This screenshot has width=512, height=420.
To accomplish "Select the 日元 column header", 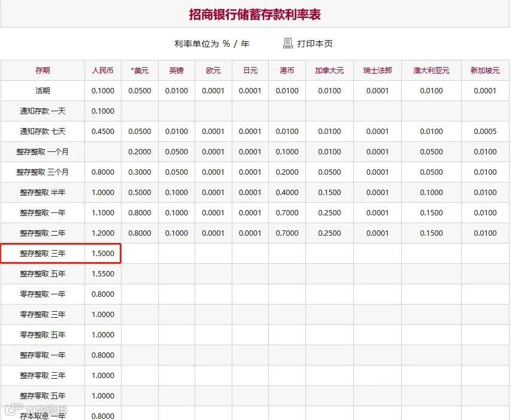I will 250,71.
